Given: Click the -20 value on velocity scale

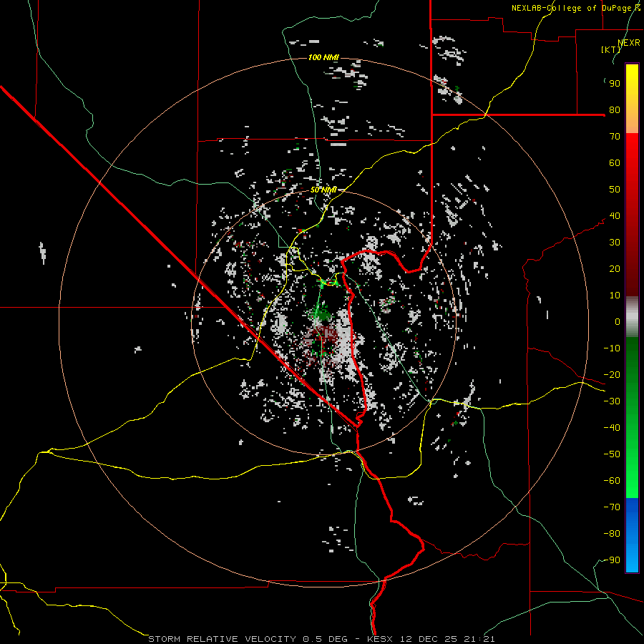Looking at the screenshot, I should 612,375.
